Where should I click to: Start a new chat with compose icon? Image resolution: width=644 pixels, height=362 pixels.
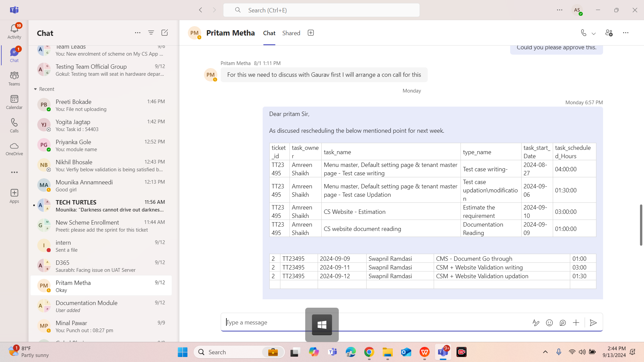click(x=164, y=33)
